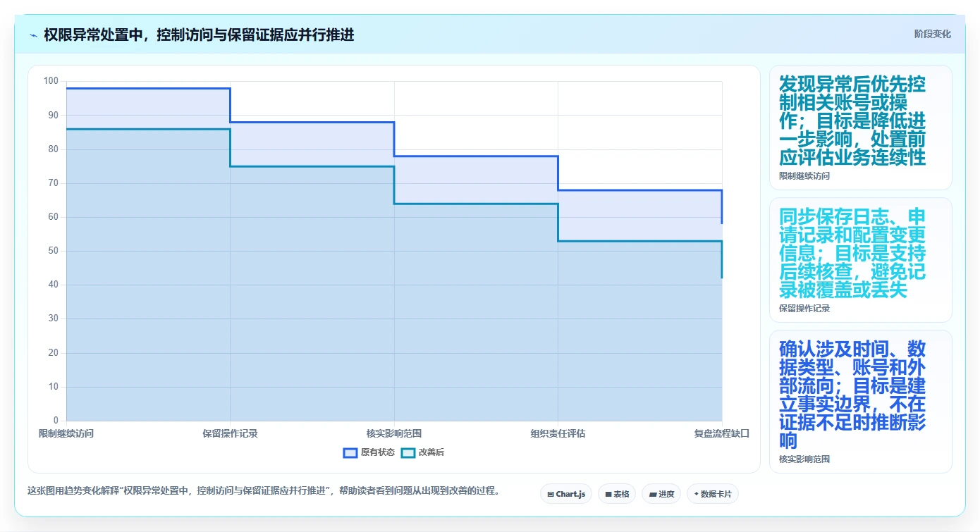Click the 原有状态 legend label
The image size is (980, 532).
pyautogui.click(x=378, y=452)
